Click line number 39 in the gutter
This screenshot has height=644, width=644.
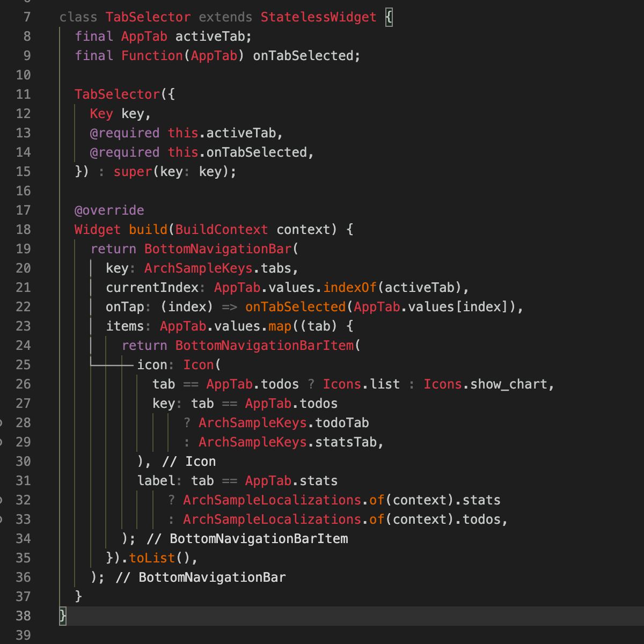coord(23,635)
